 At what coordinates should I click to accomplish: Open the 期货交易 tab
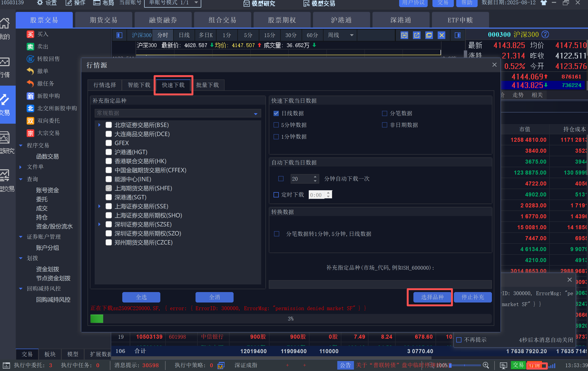pyautogui.click(x=103, y=20)
